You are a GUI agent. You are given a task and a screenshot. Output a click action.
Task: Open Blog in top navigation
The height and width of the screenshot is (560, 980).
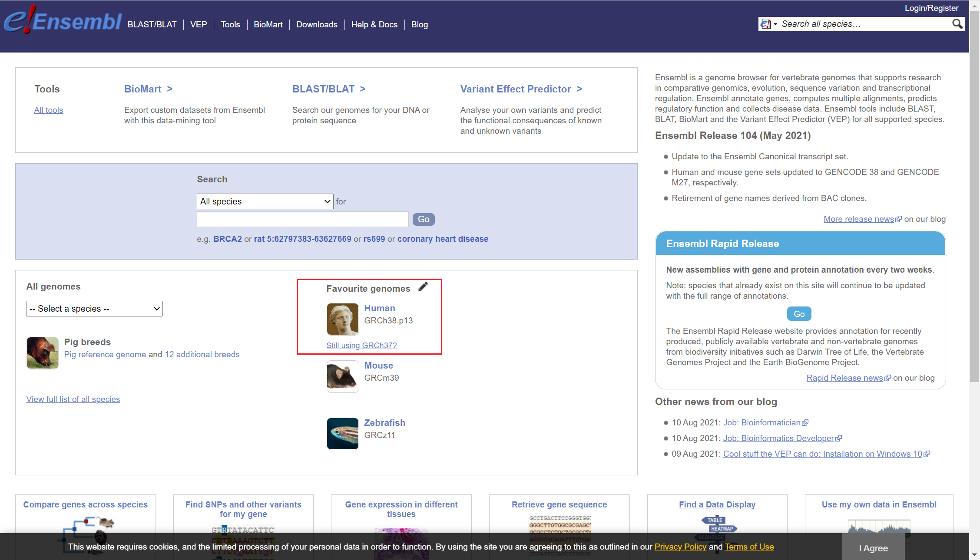click(420, 25)
